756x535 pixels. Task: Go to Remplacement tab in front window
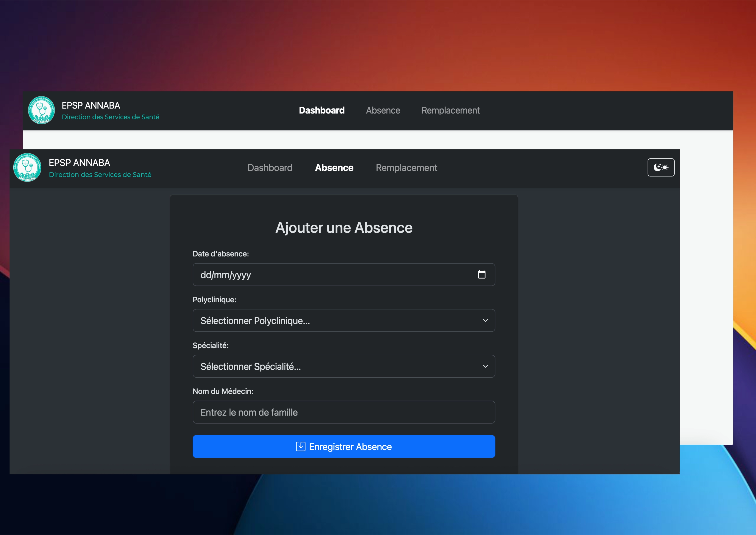coord(406,168)
